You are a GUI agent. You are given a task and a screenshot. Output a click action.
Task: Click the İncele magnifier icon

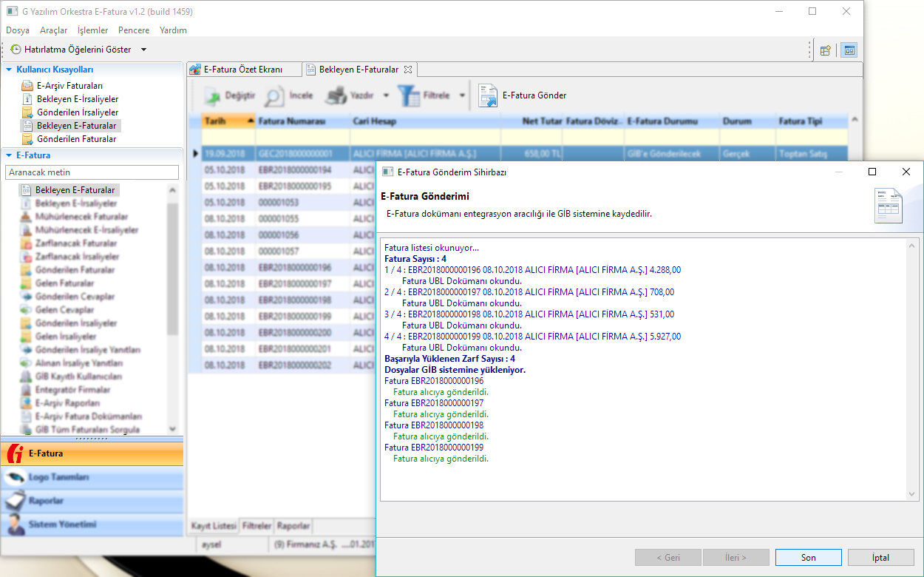274,96
